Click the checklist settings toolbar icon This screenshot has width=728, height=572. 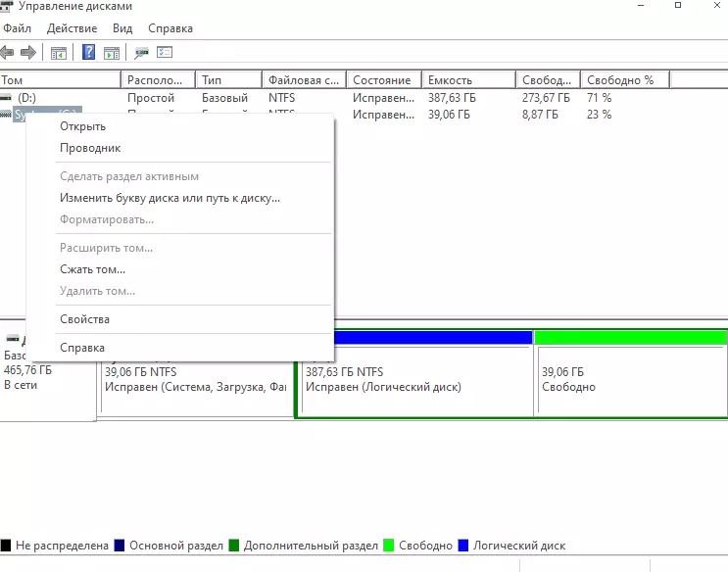(x=165, y=52)
